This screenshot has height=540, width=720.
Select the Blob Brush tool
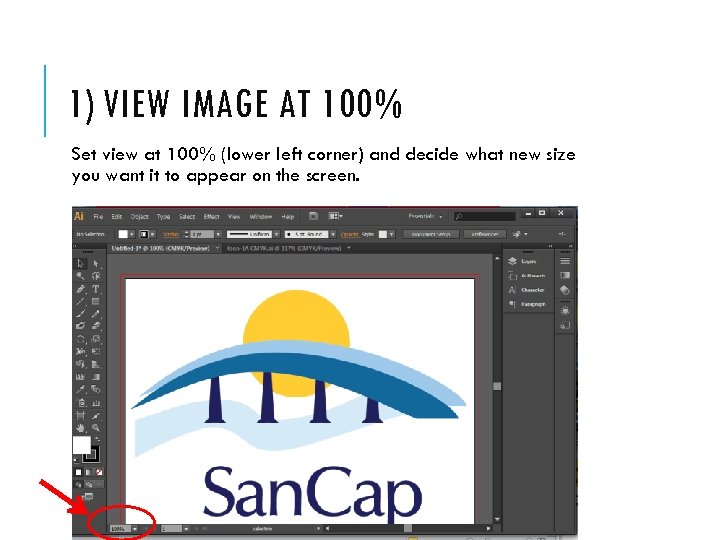(80, 326)
